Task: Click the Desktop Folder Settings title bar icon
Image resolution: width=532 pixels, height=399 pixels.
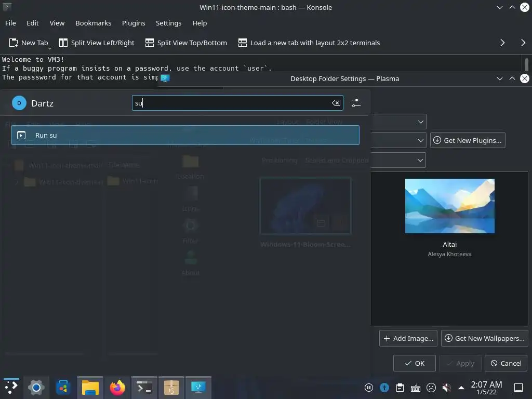Action: pos(165,78)
